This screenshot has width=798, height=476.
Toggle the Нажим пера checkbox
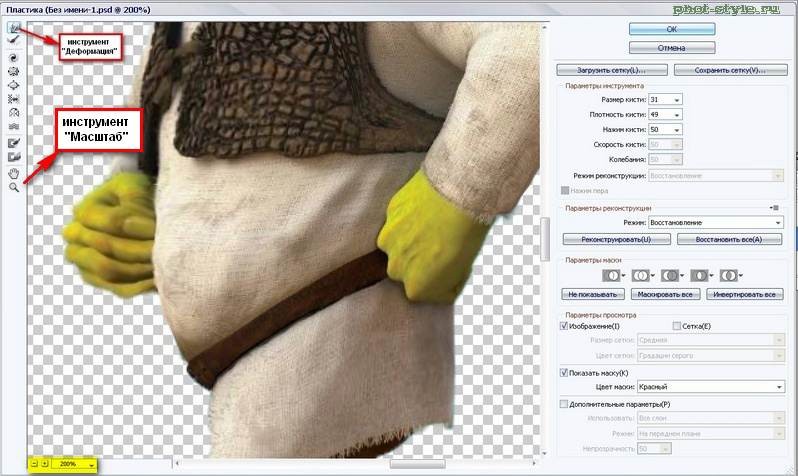(564, 190)
